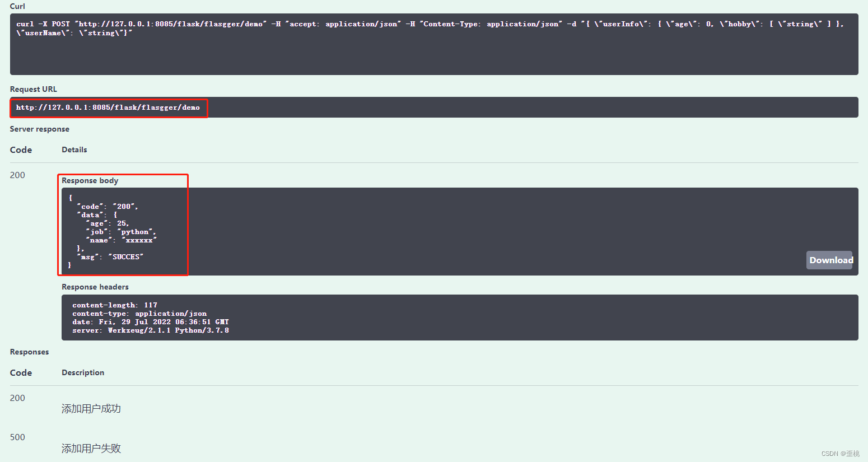
Task: Click the description 添加用户失败
Action: coord(91,449)
